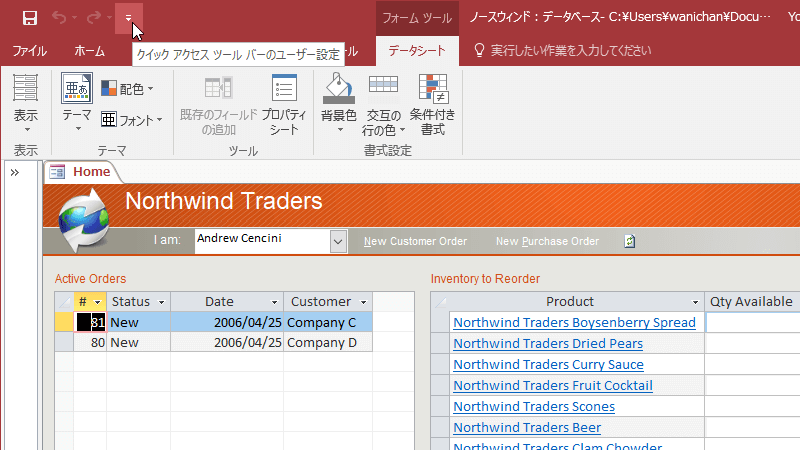Click the 'I am' employee name field
The width and height of the screenshot is (800, 450).
click(262, 240)
